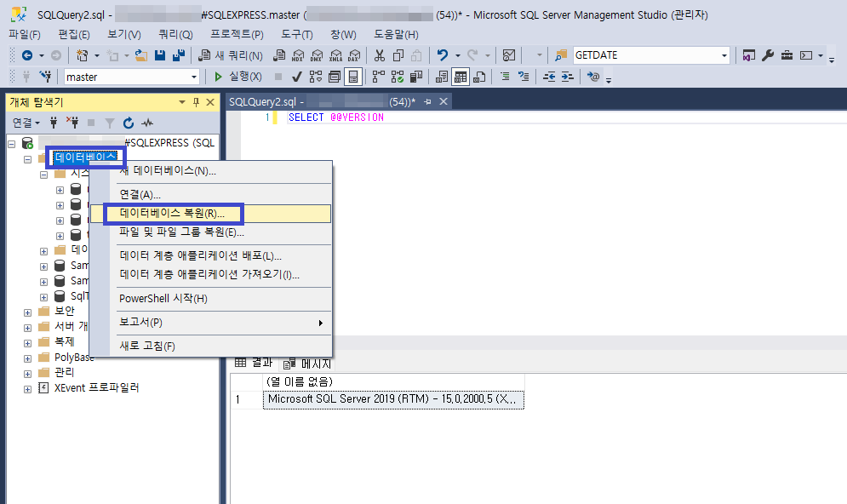Click the Open File folder icon

141,55
